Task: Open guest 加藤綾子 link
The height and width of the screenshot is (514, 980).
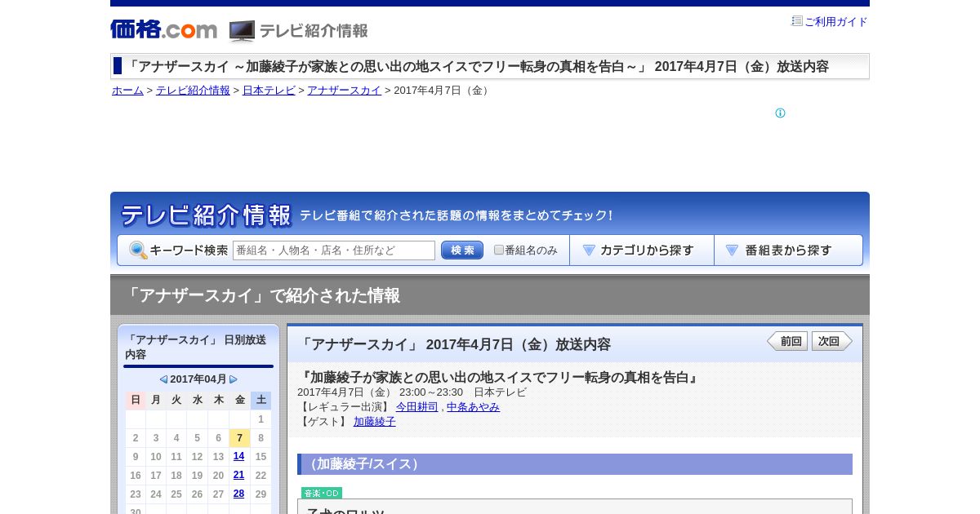Action: point(375,422)
